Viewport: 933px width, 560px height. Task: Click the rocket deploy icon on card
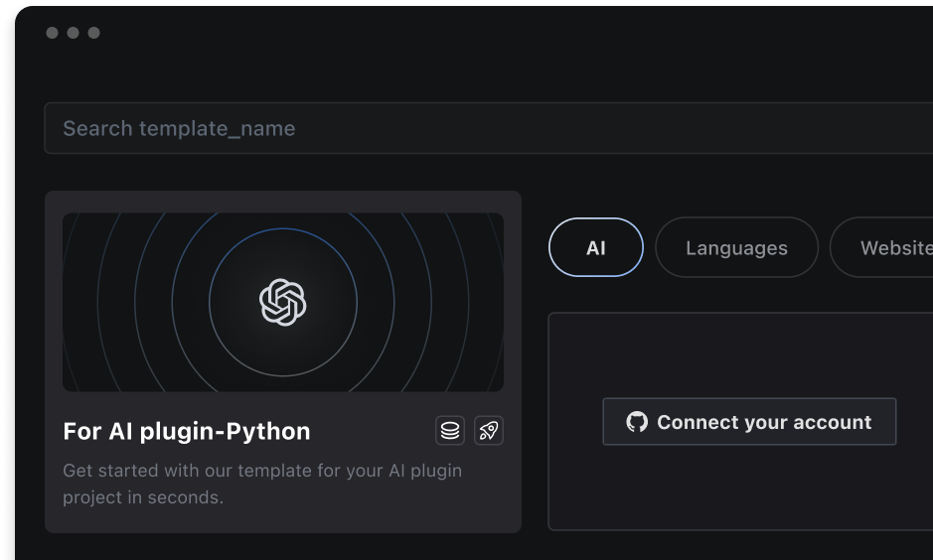click(x=489, y=430)
